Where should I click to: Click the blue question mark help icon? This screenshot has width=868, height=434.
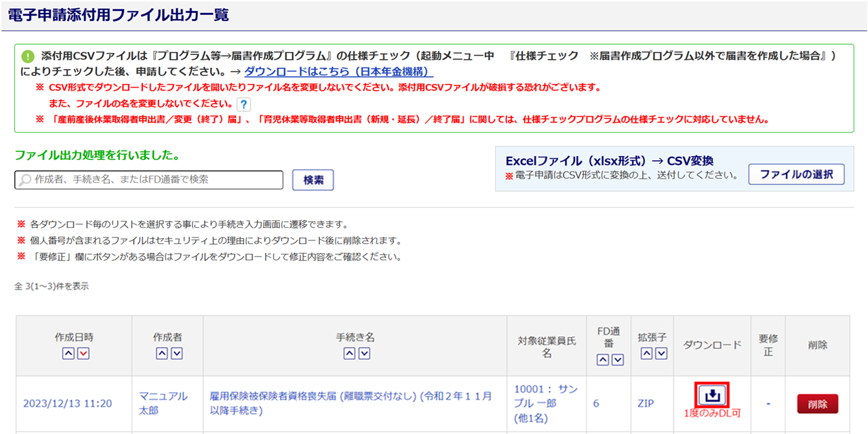pyautogui.click(x=243, y=104)
